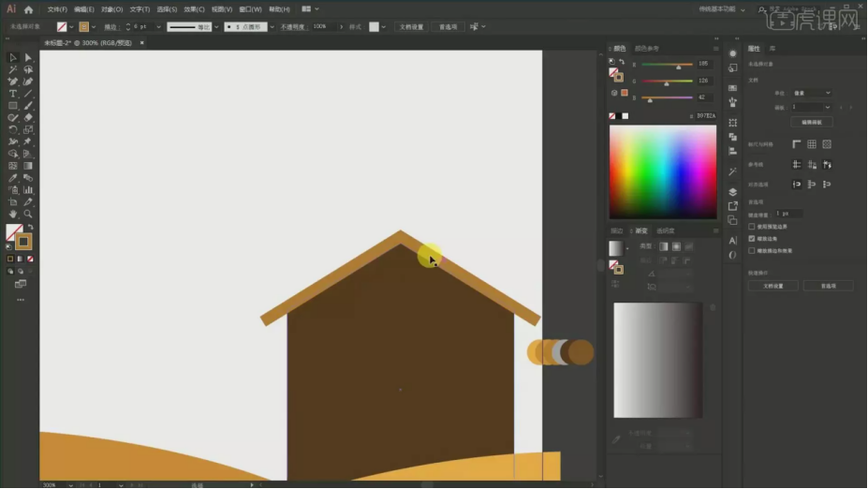Select the Type tool in the toolbox

13,94
